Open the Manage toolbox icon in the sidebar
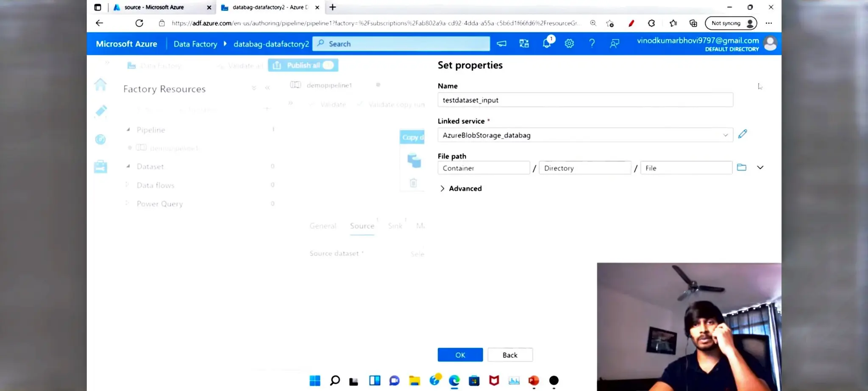 (100, 167)
